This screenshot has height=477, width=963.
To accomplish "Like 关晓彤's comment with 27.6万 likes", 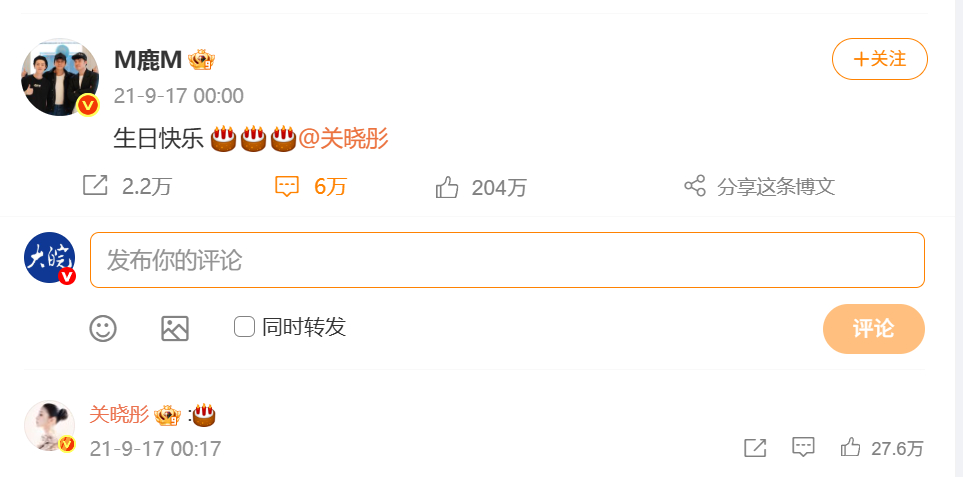I will click(851, 447).
